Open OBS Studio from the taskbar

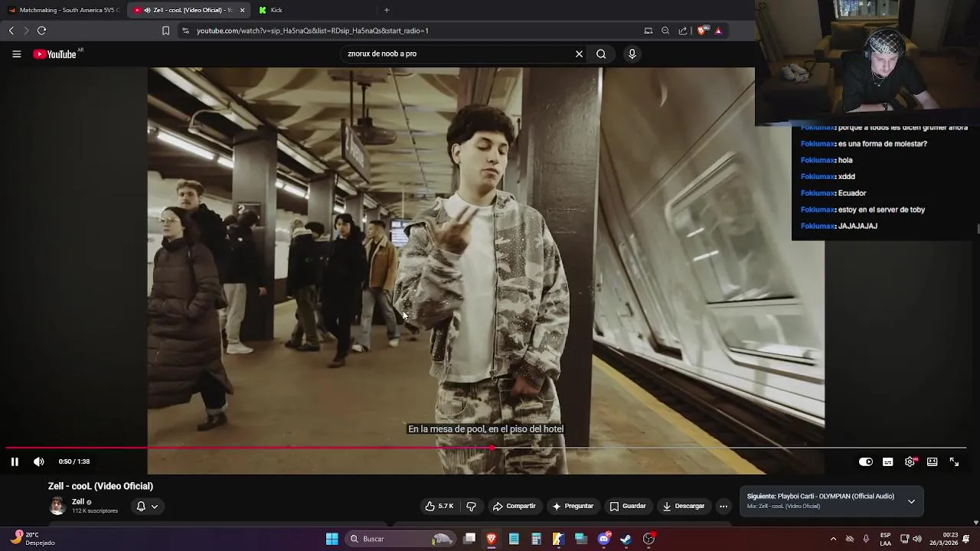649,539
